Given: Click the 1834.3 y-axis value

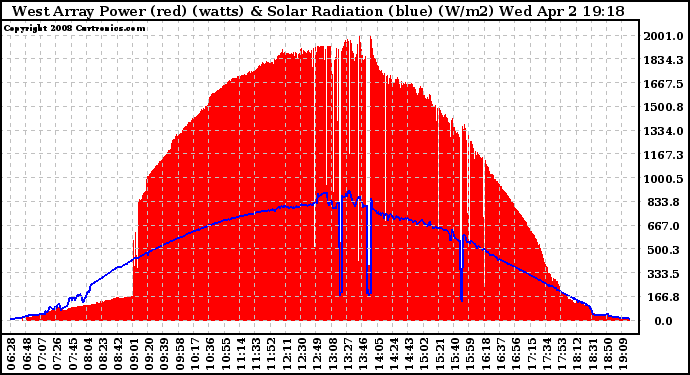Looking at the screenshot, I should pos(664,60).
